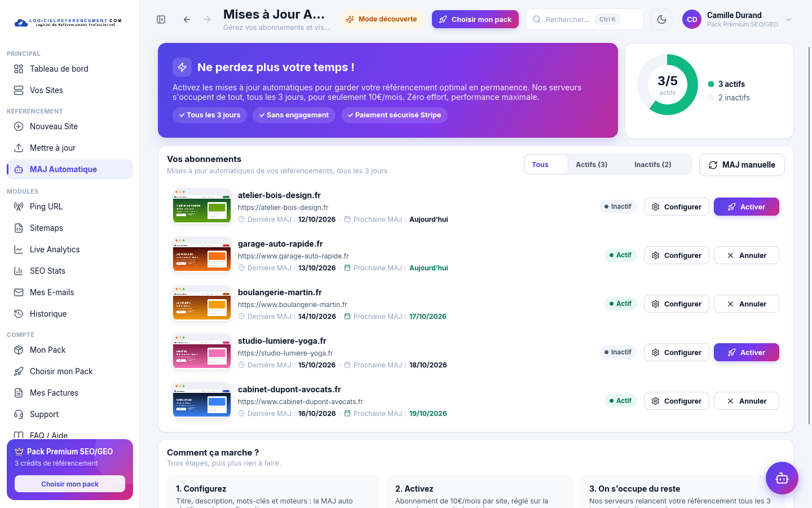Open Vos Sites in the sidebar

pos(70,90)
